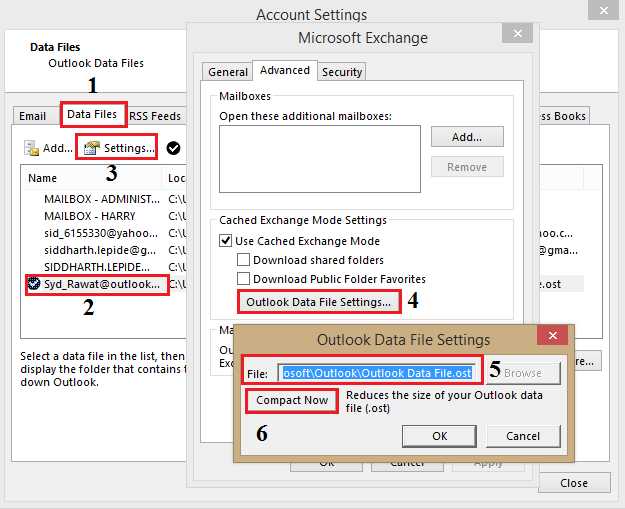The height and width of the screenshot is (509, 625).
Task: Click the Settings toolbar icon
Action: (x=91, y=148)
